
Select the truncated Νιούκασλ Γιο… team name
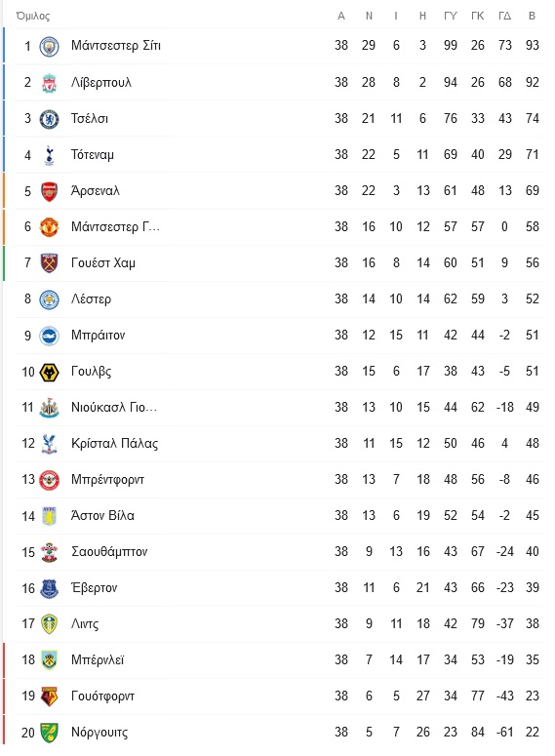point(114,407)
